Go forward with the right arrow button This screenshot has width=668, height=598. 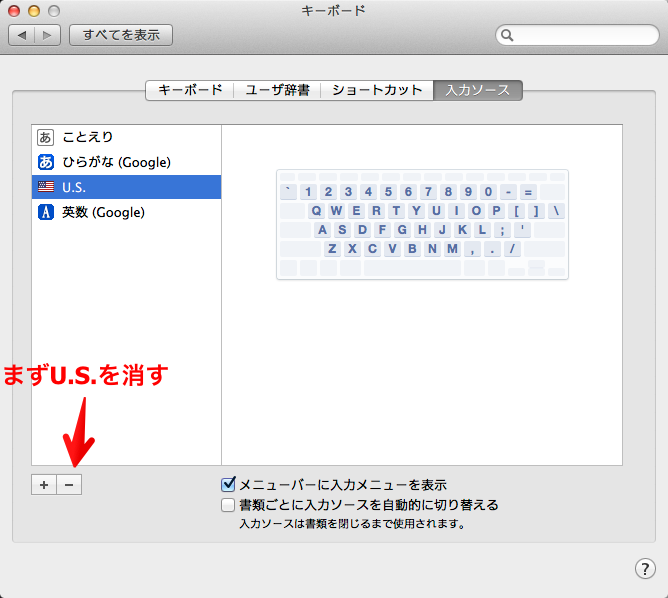(47, 35)
